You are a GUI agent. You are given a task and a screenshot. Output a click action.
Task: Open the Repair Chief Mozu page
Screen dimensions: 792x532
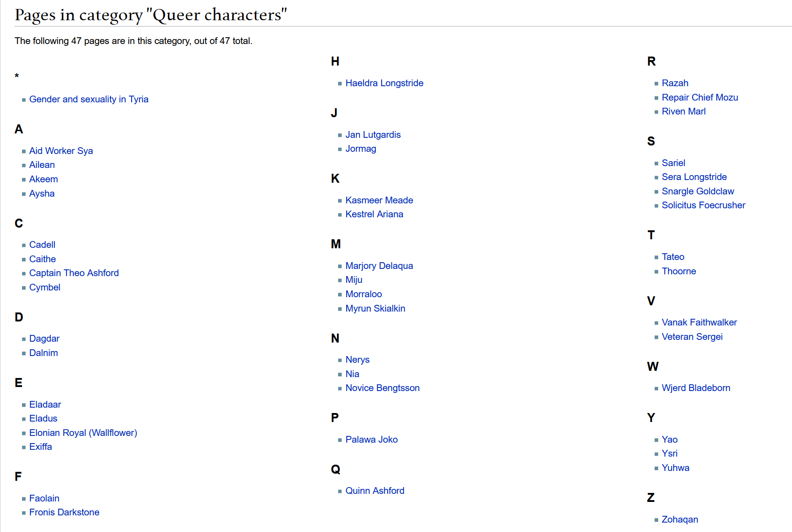[700, 97]
